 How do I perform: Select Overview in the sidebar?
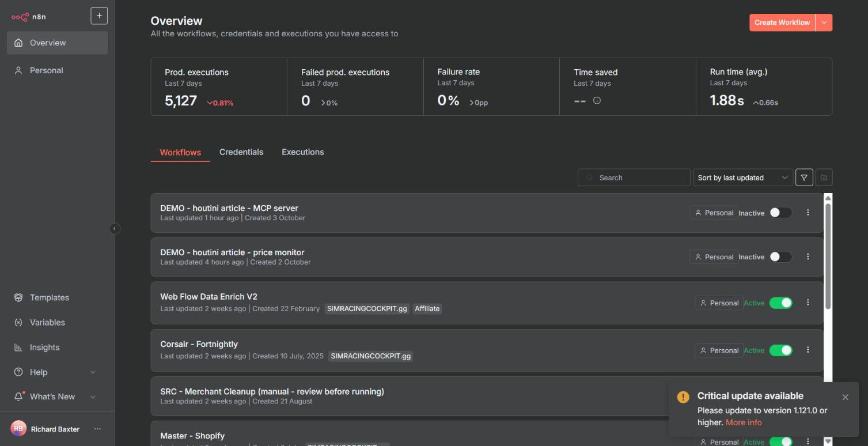pos(57,43)
